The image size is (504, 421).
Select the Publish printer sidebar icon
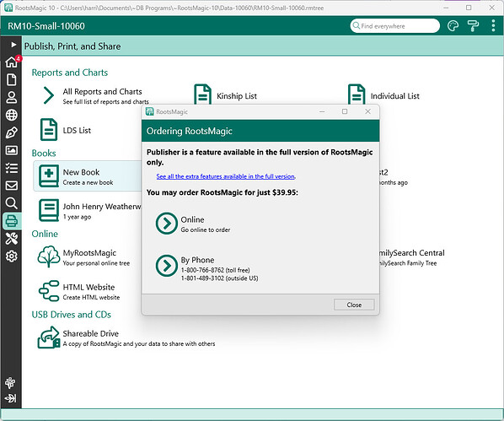[x=12, y=221]
